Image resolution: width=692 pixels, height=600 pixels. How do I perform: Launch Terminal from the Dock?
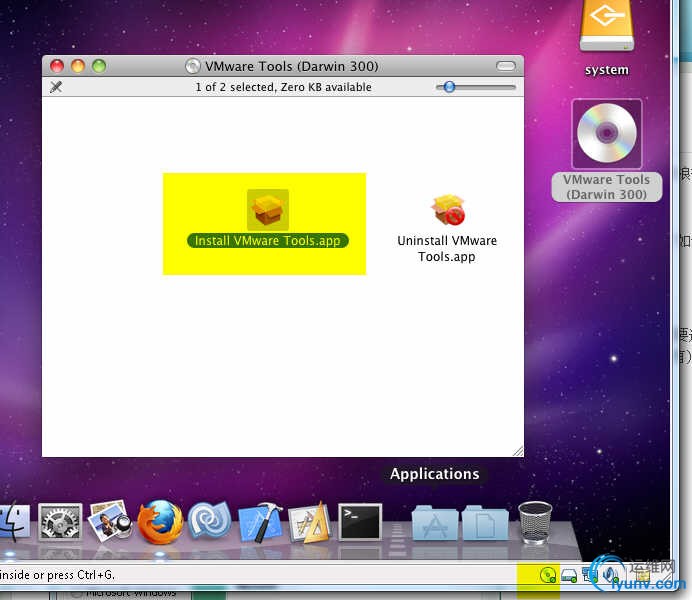pos(360,522)
